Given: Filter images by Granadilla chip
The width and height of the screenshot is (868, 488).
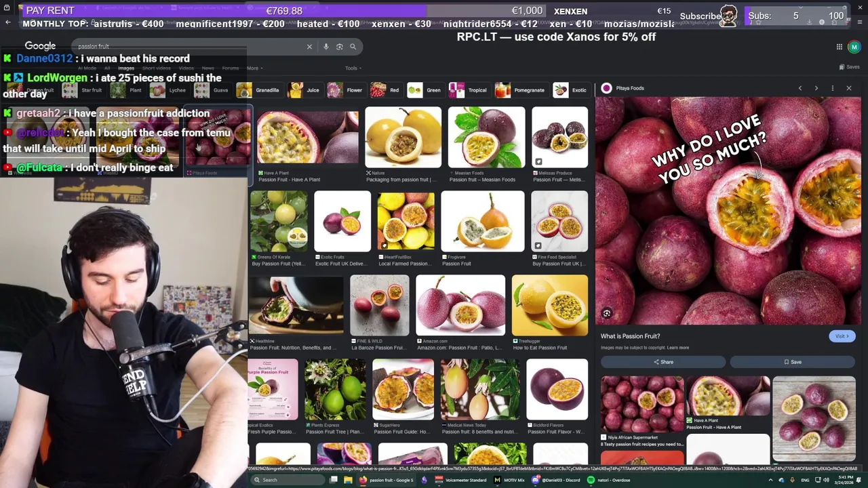Looking at the screenshot, I should (260, 90).
